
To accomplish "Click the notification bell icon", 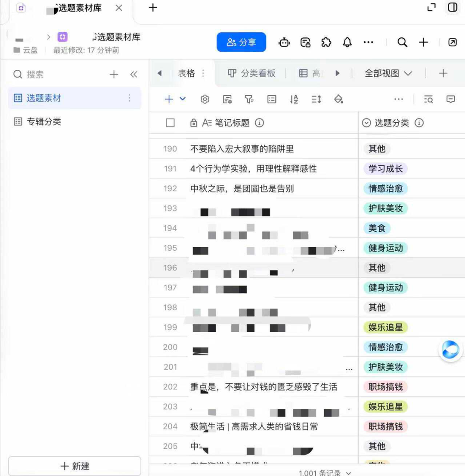I will click(347, 42).
